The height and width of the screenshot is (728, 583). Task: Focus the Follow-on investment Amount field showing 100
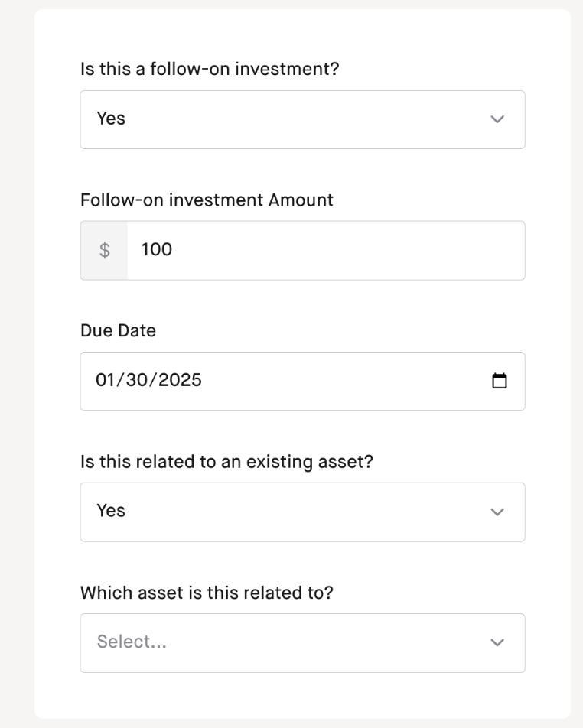click(326, 250)
